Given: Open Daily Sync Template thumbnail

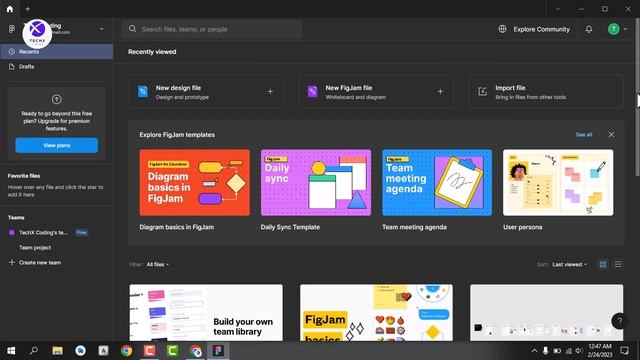Looking at the screenshot, I should pos(316,182).
